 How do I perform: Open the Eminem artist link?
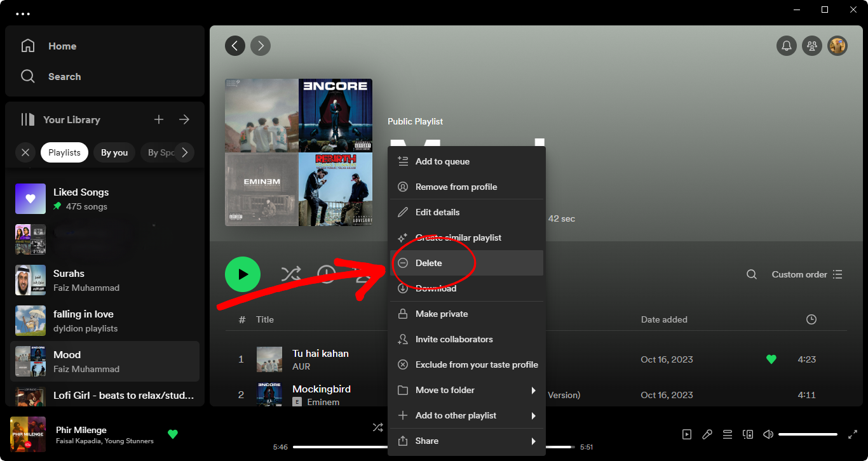click(x=323, y=402)
